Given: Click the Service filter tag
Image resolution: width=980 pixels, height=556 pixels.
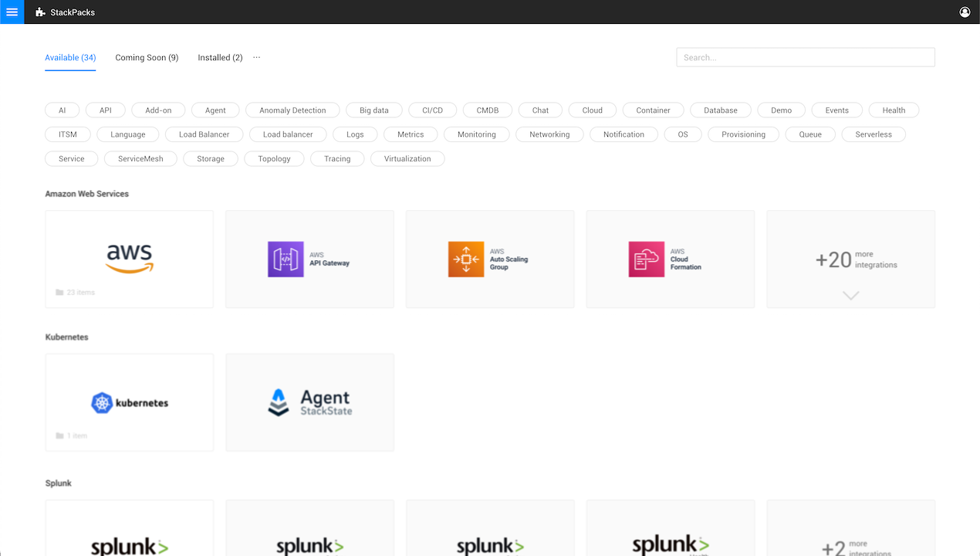Looking at the screenshot, I should click(72, 158).
